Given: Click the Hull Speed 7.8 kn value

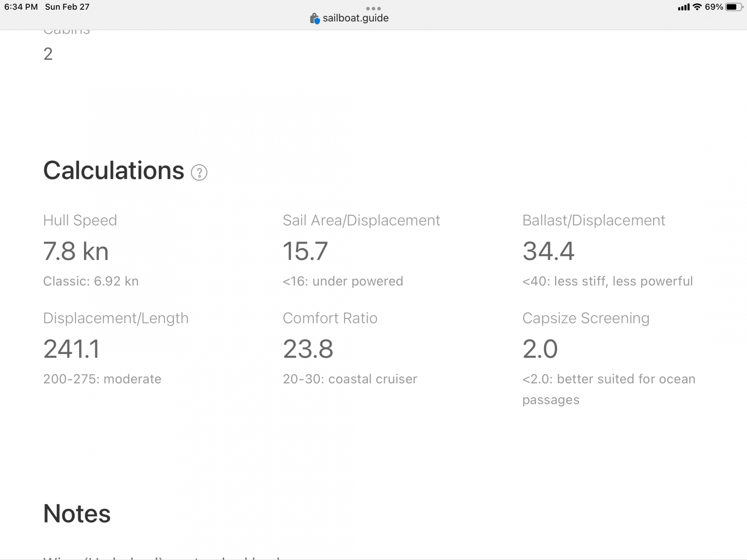Looking at the screenshot, I should pos(76,251).
